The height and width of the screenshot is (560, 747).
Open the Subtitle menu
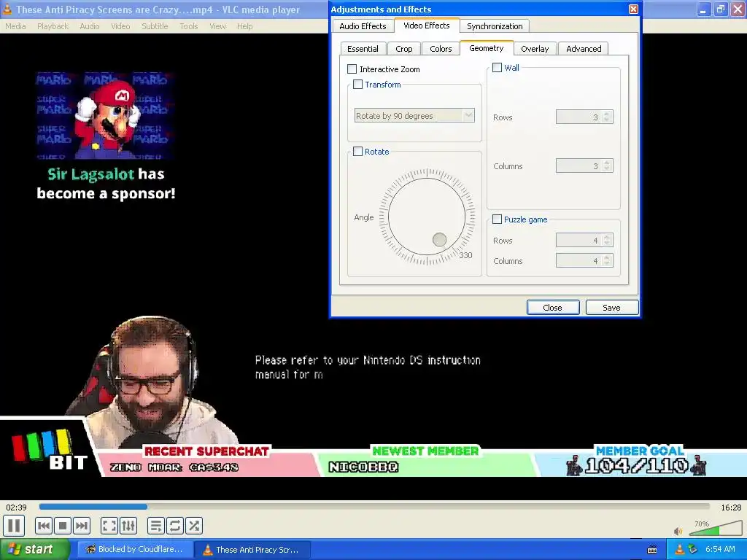pyautogui.click(x=155, y=26)
